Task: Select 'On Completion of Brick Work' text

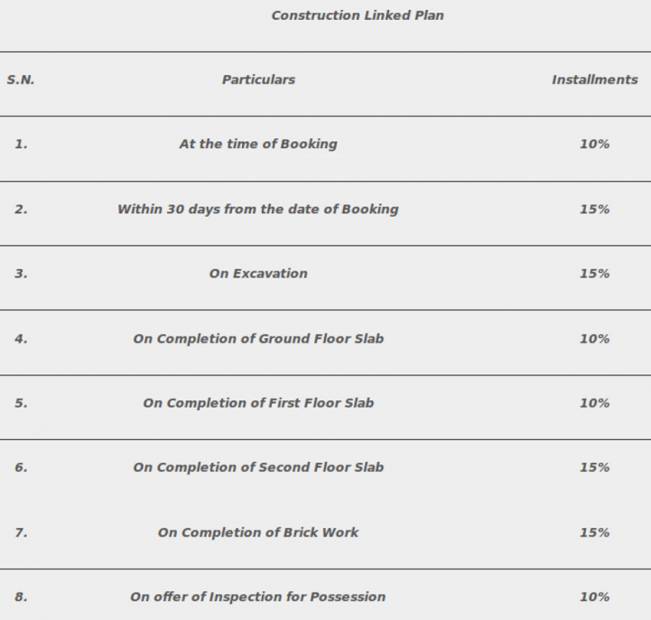Action: [258, 533]
